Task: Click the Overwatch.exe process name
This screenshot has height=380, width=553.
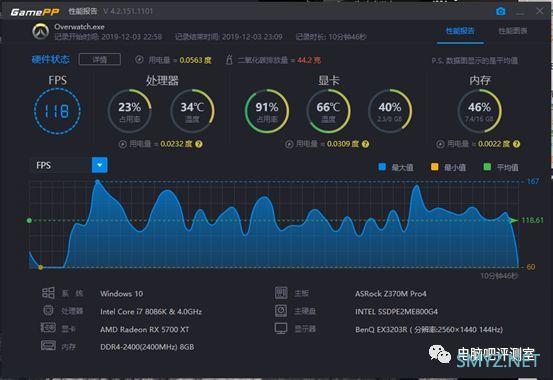Action: (x=79, y=27)
